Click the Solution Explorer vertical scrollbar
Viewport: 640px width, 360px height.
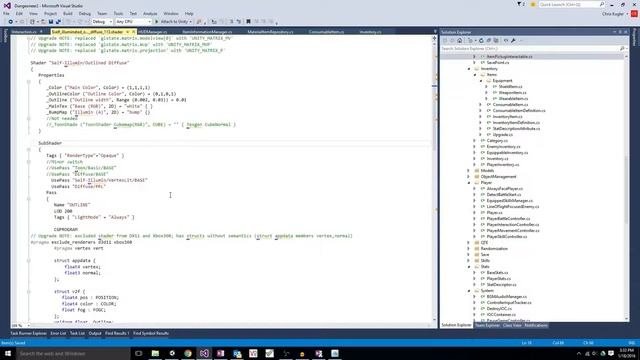627,188
